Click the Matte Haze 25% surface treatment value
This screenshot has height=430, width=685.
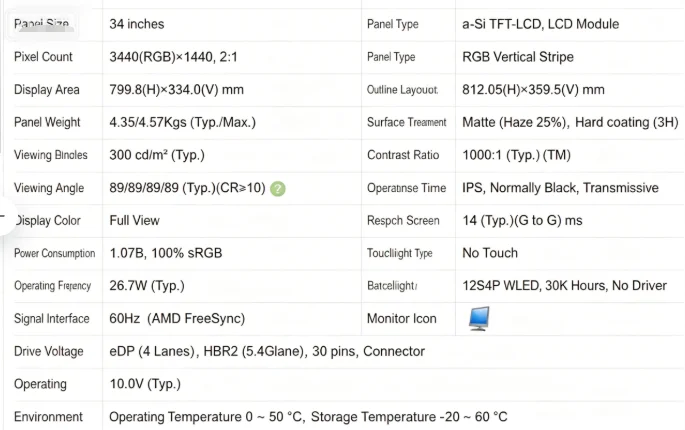(x=570, y=122)
